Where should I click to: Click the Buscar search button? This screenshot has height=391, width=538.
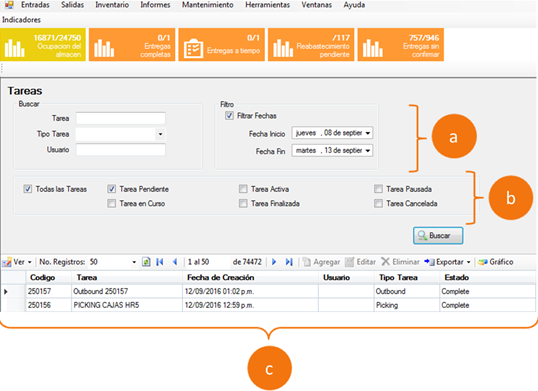pyautogui.click(x=438, y=236)
